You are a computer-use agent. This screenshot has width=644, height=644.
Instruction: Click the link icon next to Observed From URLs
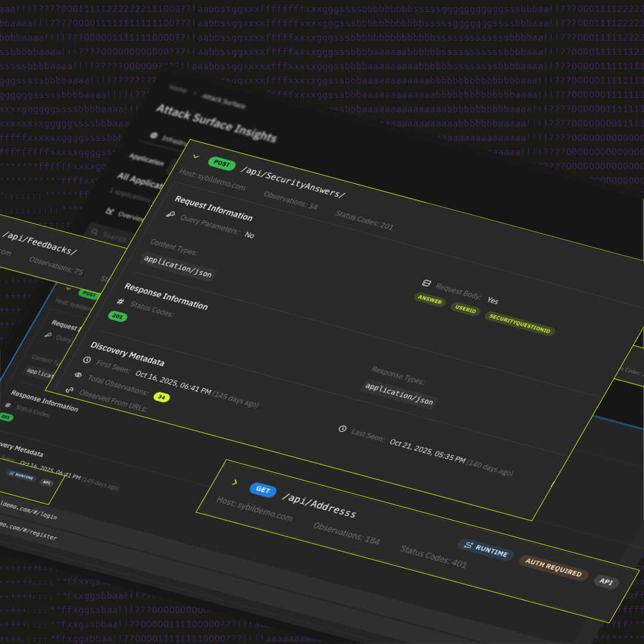point(69,389)
